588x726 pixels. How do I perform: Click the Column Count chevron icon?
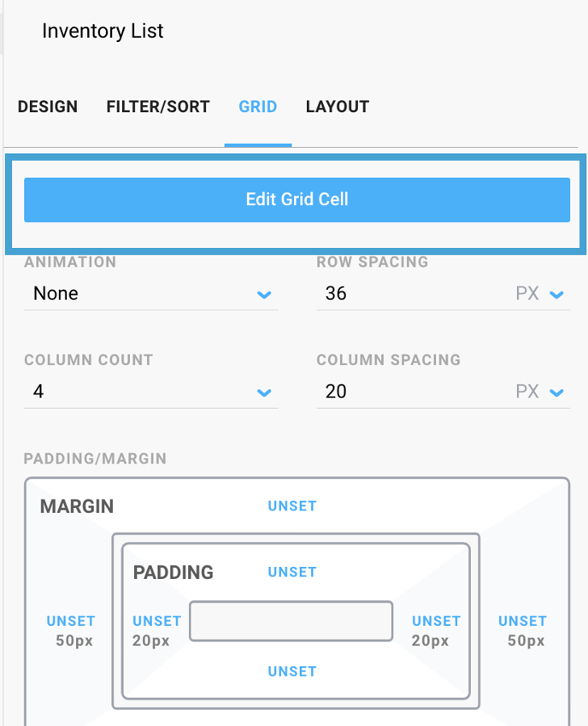coord(265,392)
